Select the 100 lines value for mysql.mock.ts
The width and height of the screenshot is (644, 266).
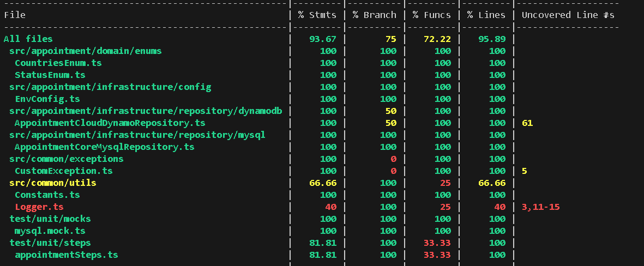pyautogui.click(x=497, y=231)
